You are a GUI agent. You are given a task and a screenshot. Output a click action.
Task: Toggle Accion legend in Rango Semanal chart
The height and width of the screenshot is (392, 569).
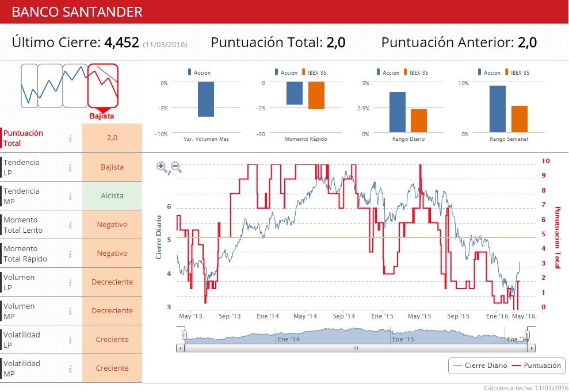click(x=489, y=72)
